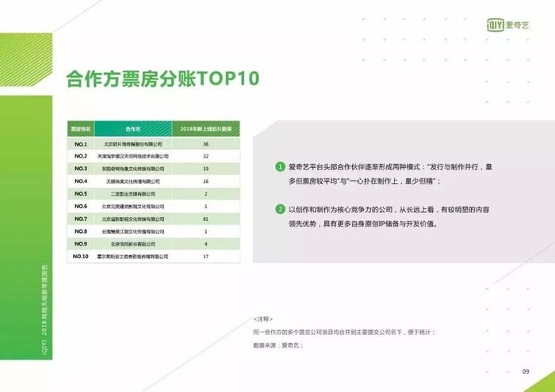This screenshot has height=392, width=555.
Task: Click the partner company name in NO.10 row
Action: coord(133,257)
